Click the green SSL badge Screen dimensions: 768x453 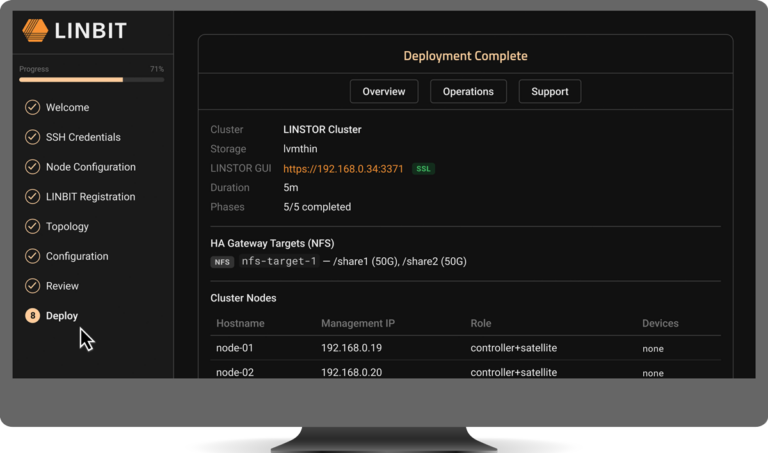click(423, 168)
